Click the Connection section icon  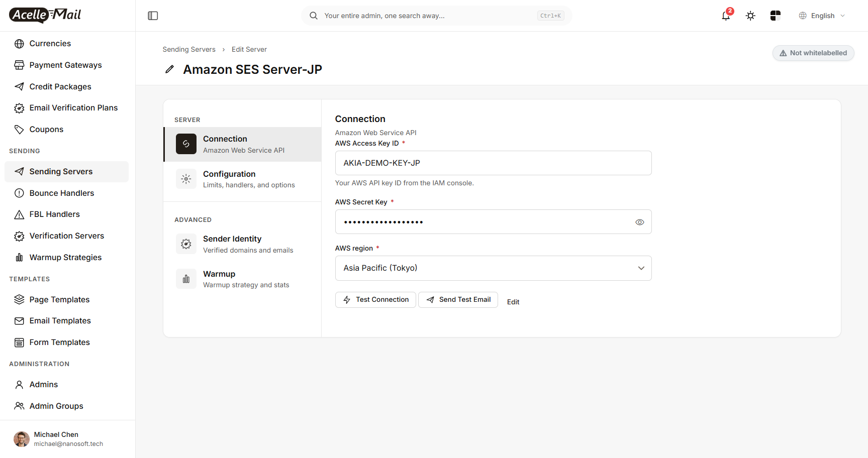(186, 144)
